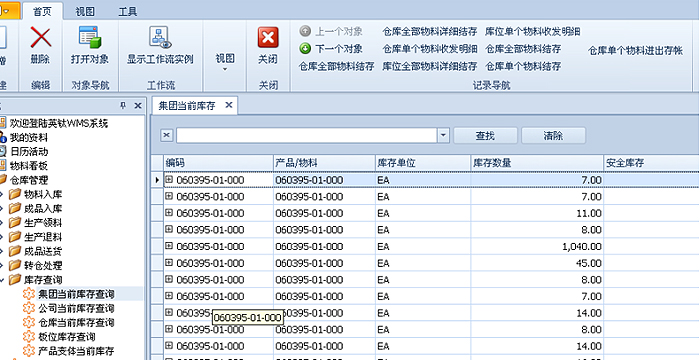The width and height of the screenshot is (700, 360).
Task: Select the 成品入库 folder
Action: [x=43, y=209]
